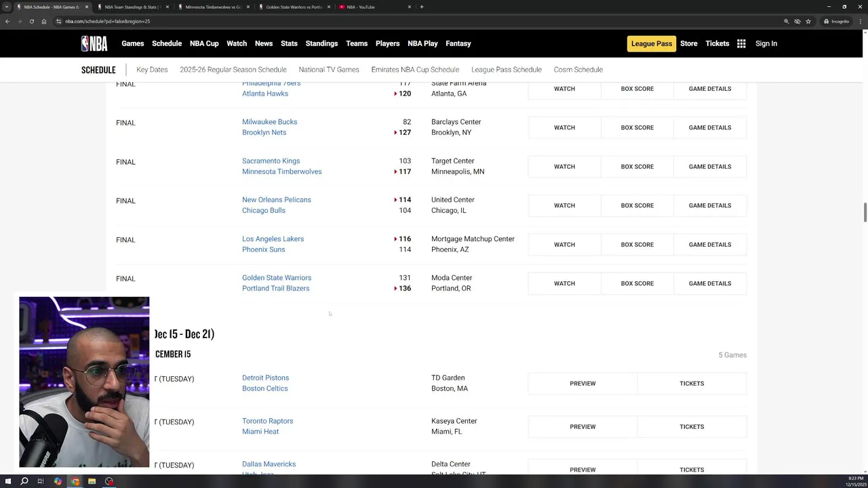Open Copilot from the taskbar
The width and height of the screenshot is (868, 488).
click(x=58, y=481)
